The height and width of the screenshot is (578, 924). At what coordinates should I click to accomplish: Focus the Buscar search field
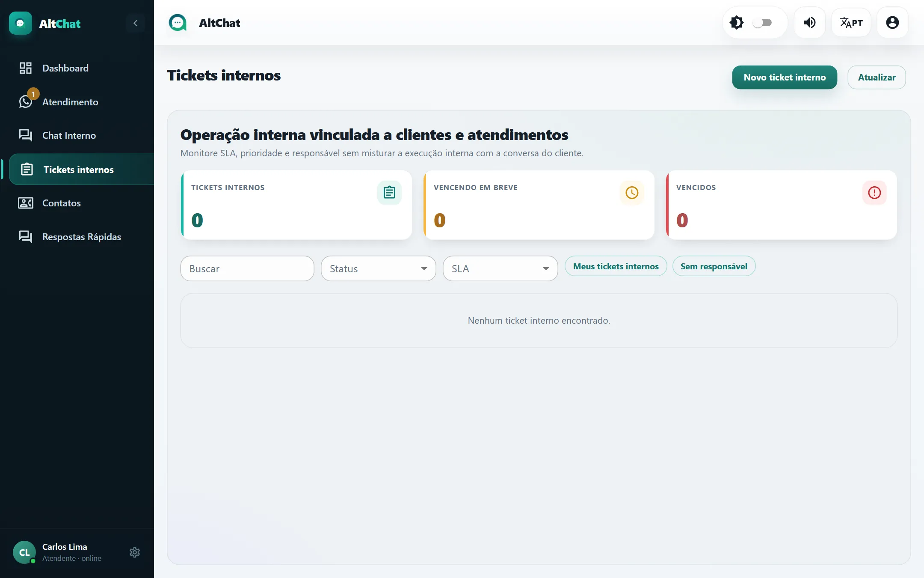tap(247, 268)
